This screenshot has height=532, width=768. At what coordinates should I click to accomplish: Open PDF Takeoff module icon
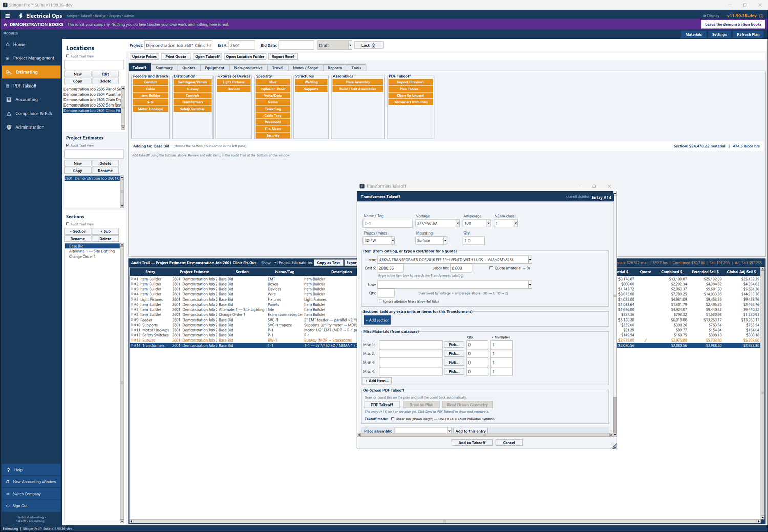(x=8, y=86)
